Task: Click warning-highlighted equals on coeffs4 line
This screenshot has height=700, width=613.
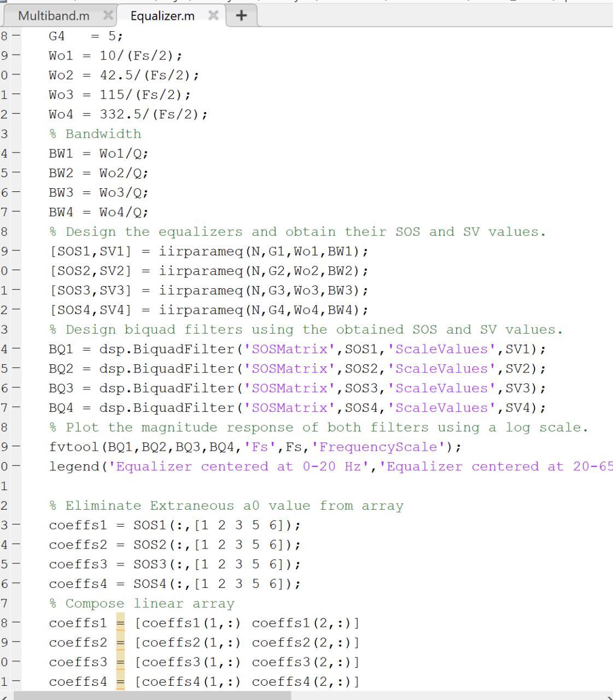Action: 120,682
